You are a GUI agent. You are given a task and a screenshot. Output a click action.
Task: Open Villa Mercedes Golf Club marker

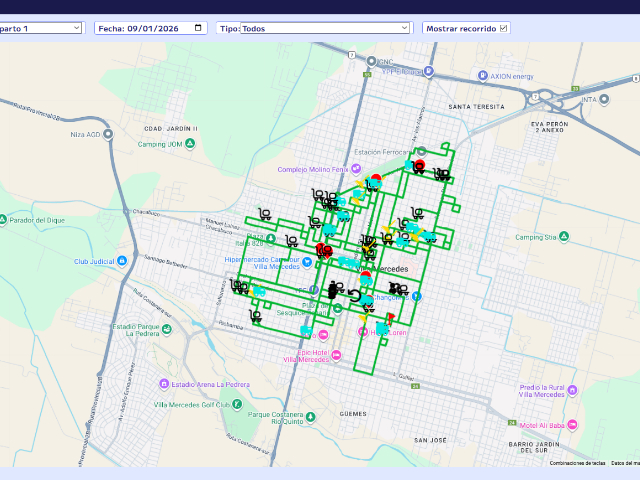[x=238, y=404]
